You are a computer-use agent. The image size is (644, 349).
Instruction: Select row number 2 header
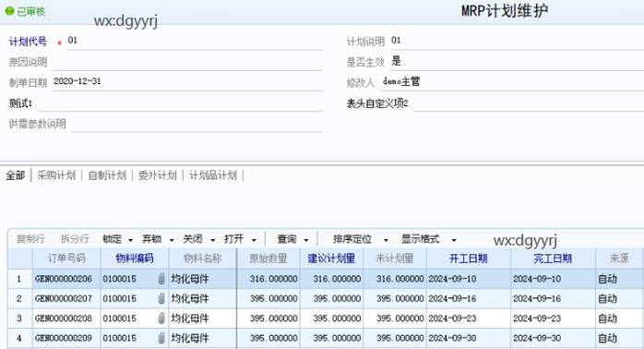point(19,298)
